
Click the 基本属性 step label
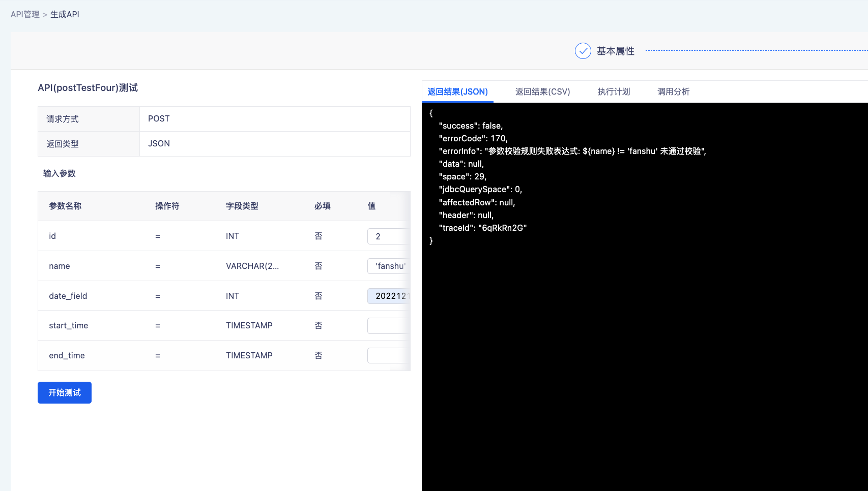pos(615,51)
